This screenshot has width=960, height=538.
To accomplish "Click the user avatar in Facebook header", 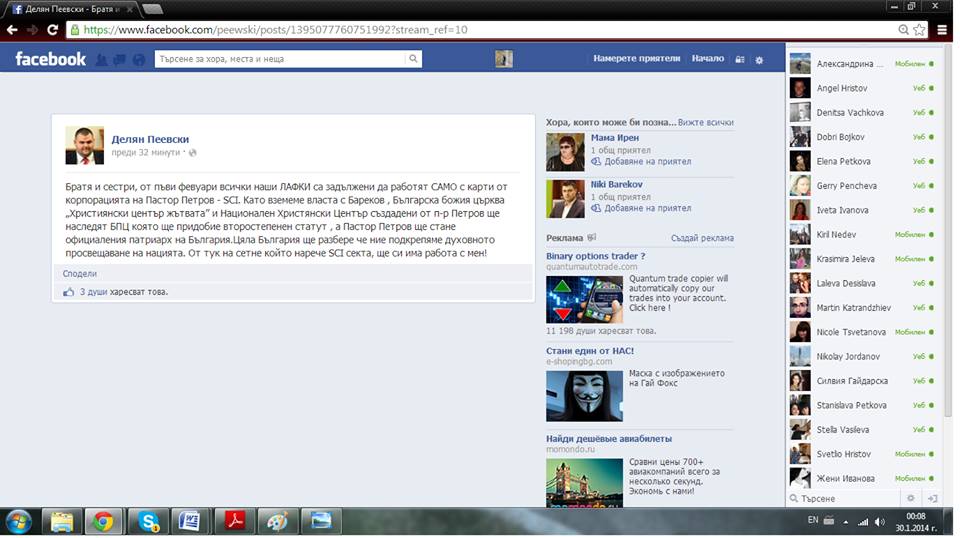I will tap(504, 59).
